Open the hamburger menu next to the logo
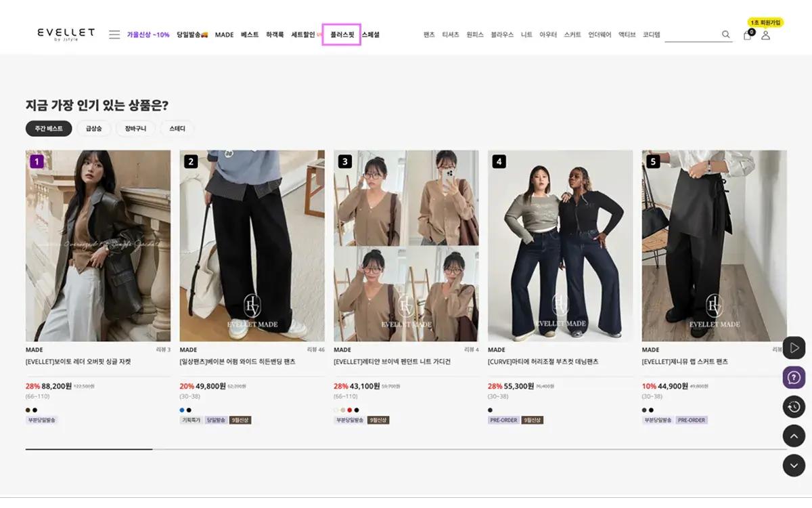The image size is (812, 508). pos(114,34)
